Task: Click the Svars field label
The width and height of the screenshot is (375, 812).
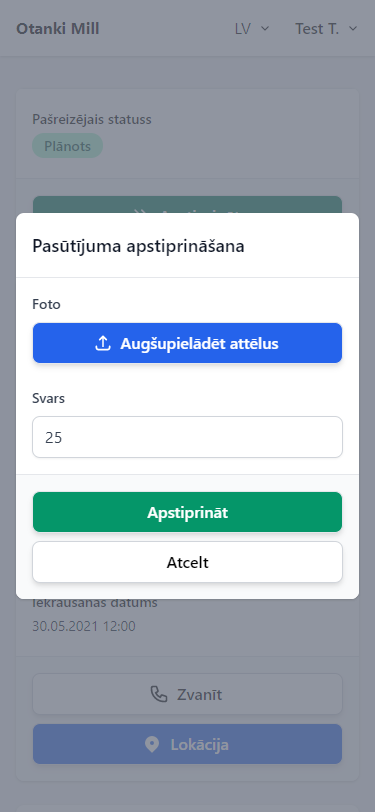Action: point(49,398)
